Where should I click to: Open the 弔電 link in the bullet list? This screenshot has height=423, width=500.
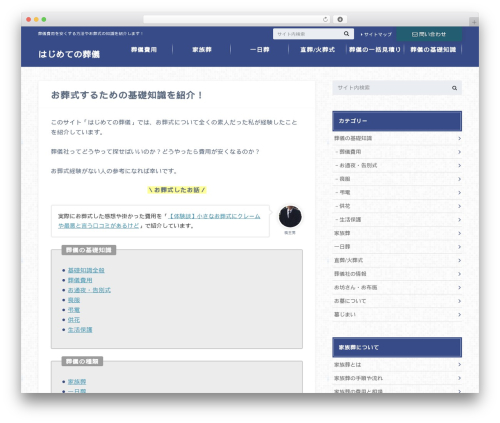(74, 310)
